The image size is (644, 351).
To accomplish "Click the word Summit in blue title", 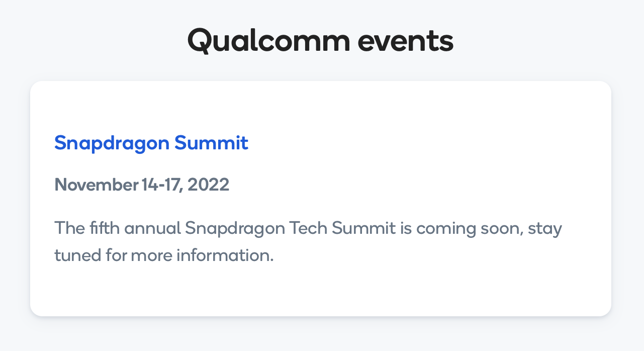I will coord(211,143).
